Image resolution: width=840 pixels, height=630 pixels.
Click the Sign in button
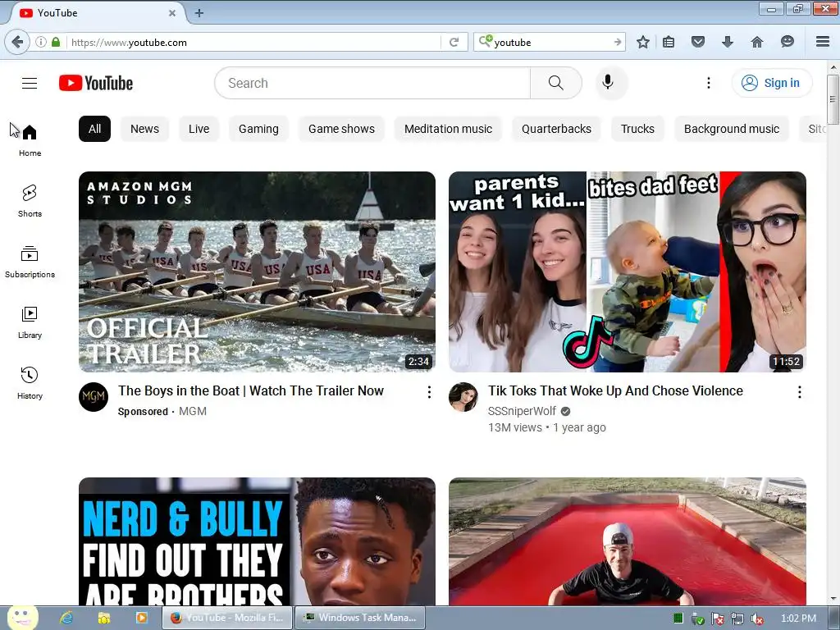click(x=771, y=83)
